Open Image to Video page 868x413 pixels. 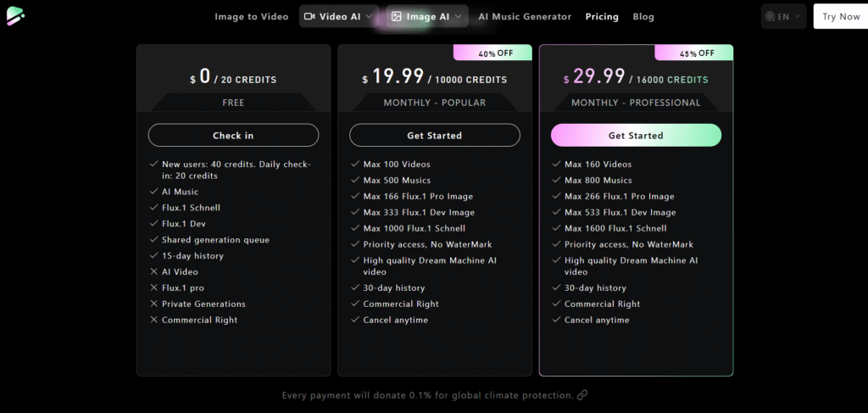(x=251, y=17)
